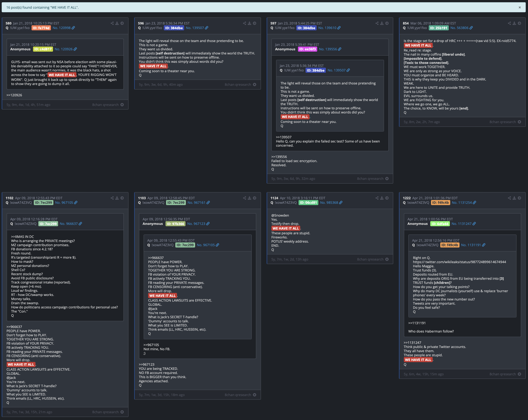Viewport: 528px width, 420px height.
Task: Click the ID: c4d817 badge
Action: 43,49
